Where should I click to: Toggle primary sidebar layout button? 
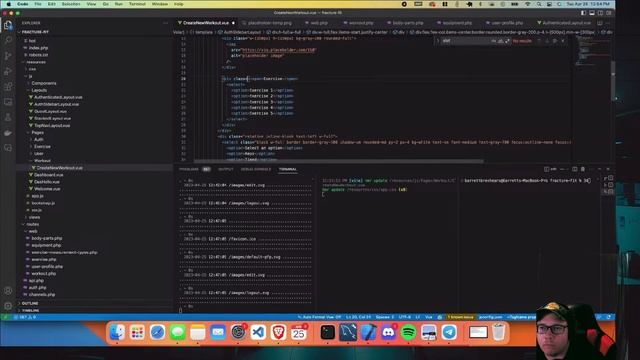click(x=583, y=13)
